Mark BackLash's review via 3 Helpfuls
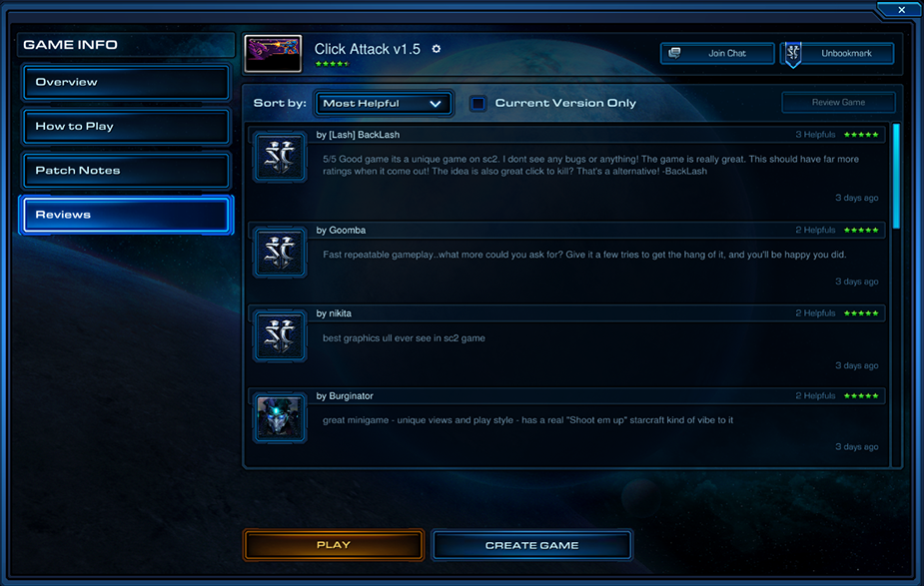The width and height of the screenshot is (924, 586). (815, 135)
